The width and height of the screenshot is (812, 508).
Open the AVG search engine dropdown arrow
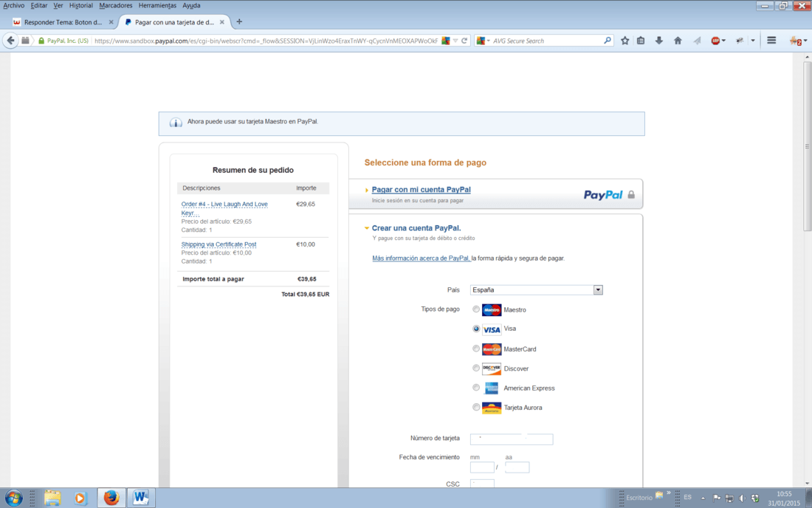[x=489, y=41]
